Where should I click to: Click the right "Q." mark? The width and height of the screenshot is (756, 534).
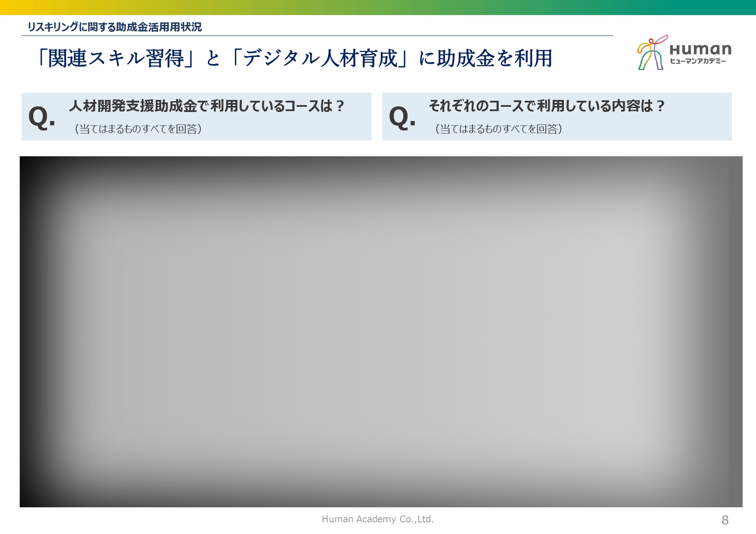(x=402, y=117)
